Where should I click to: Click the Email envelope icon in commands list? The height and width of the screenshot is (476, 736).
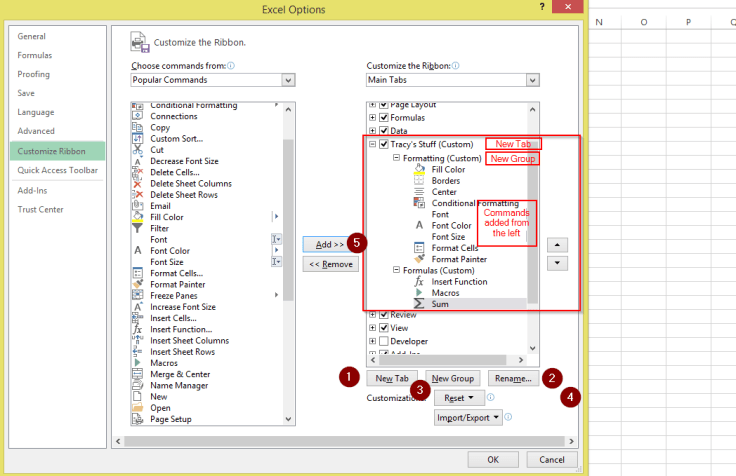pyautogui.click(x=138, y=206)
